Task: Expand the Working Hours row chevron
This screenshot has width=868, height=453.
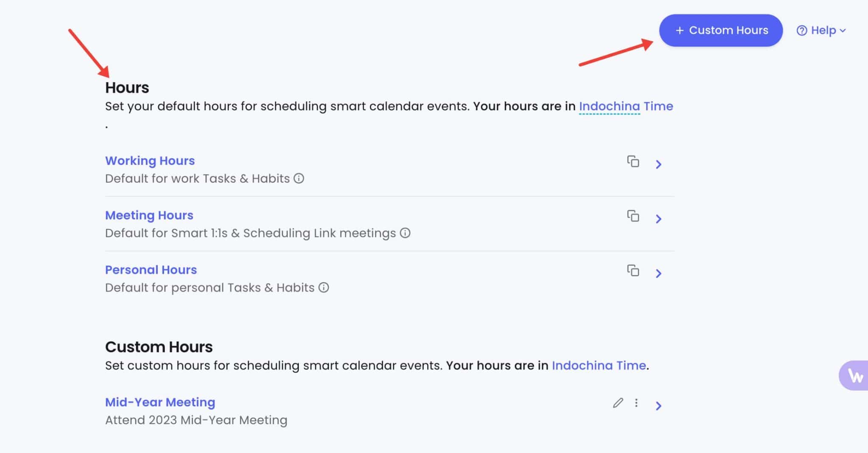Action: pyautogui.click(x=658, y=164)
